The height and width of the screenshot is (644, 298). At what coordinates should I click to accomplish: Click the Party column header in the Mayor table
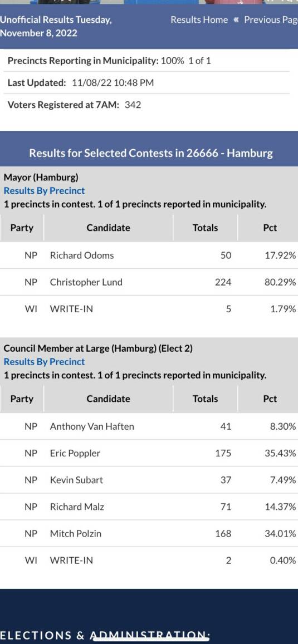[22, 228]
